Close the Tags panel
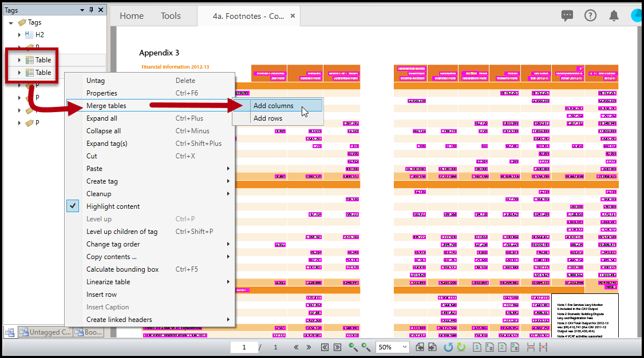 (101, 10)
